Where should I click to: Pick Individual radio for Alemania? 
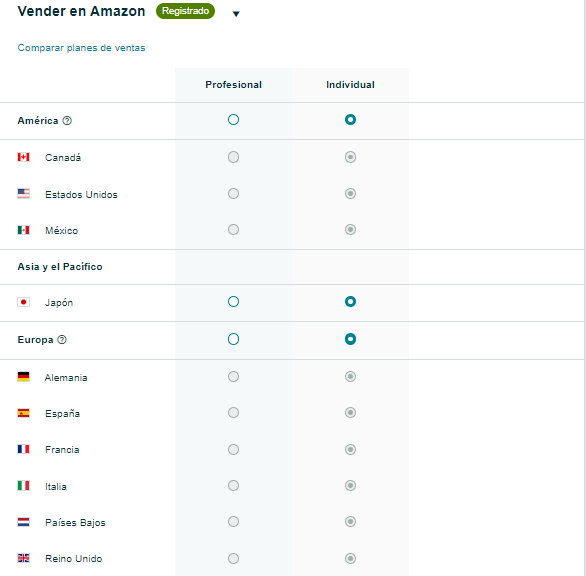[350, 376]
